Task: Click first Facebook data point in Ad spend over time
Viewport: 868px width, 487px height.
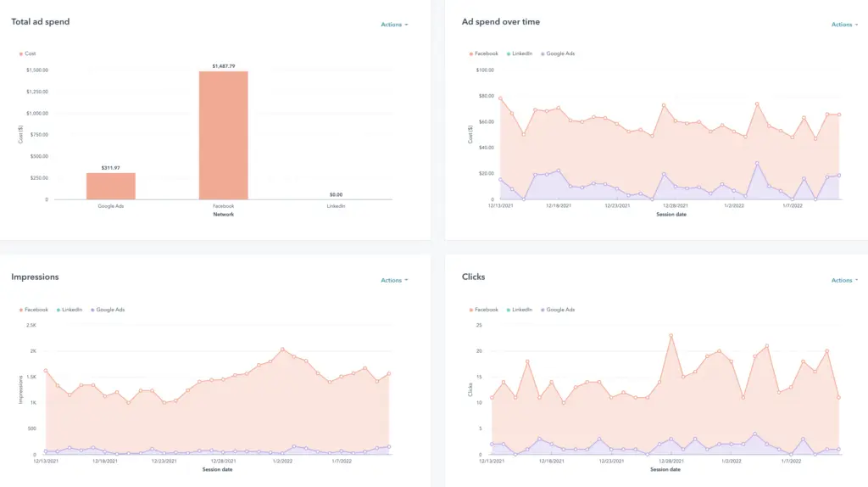Action: (500, 98)
